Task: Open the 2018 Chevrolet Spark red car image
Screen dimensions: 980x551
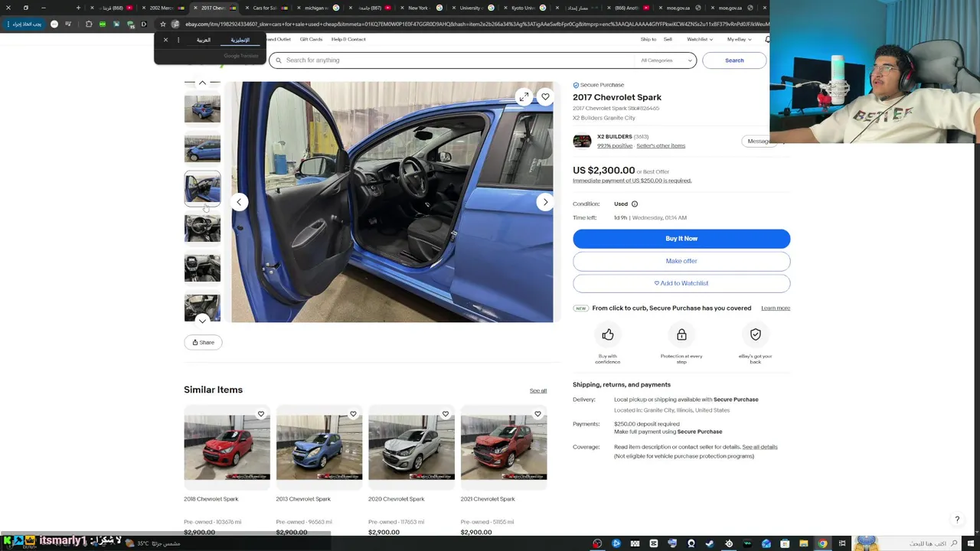Action: (x=227, y=448)
